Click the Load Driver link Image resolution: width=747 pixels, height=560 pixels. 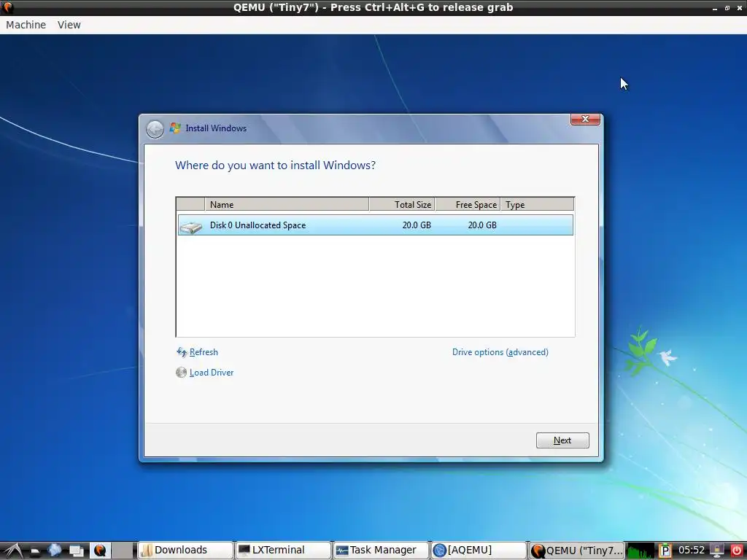(212, 373)
